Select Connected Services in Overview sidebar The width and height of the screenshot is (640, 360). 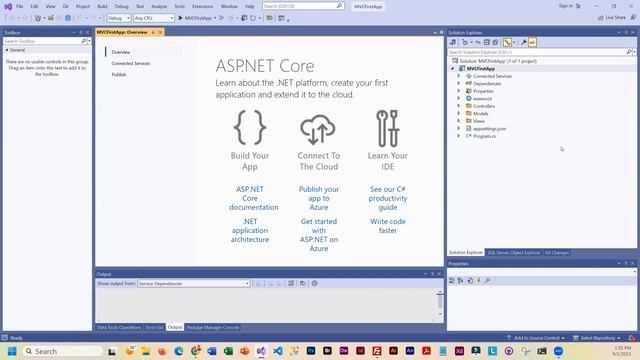point(131,63)
